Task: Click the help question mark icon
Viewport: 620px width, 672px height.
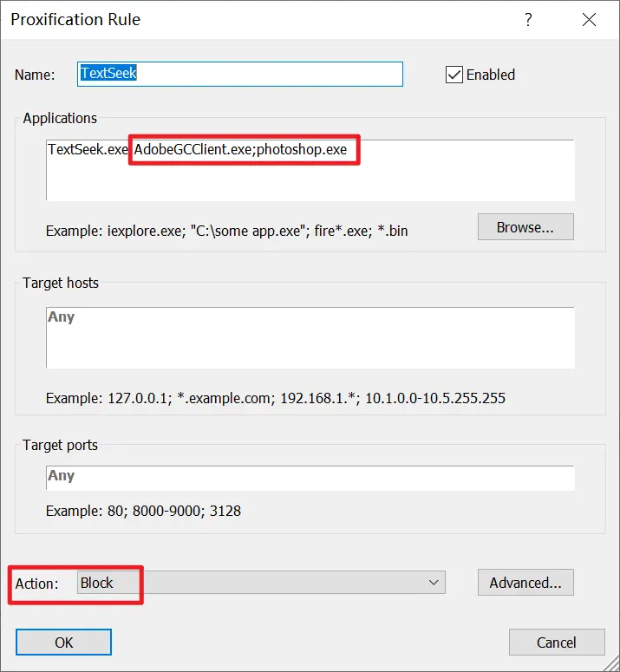Action: tap(528, 19)
